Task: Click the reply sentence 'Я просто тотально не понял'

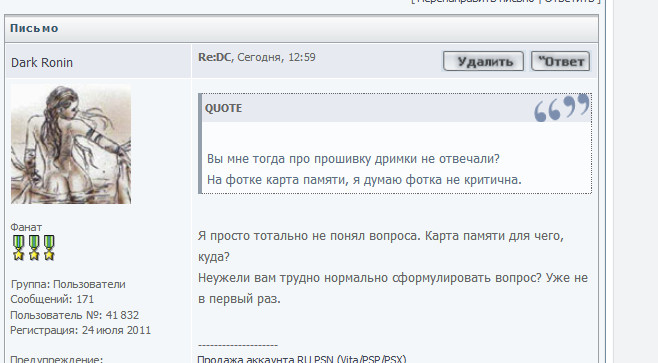Action: [x=309, y=236]
